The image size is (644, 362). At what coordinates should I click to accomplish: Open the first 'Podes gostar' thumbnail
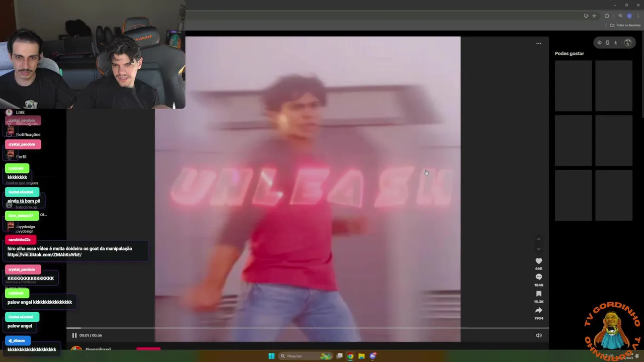tap(574, 85)
